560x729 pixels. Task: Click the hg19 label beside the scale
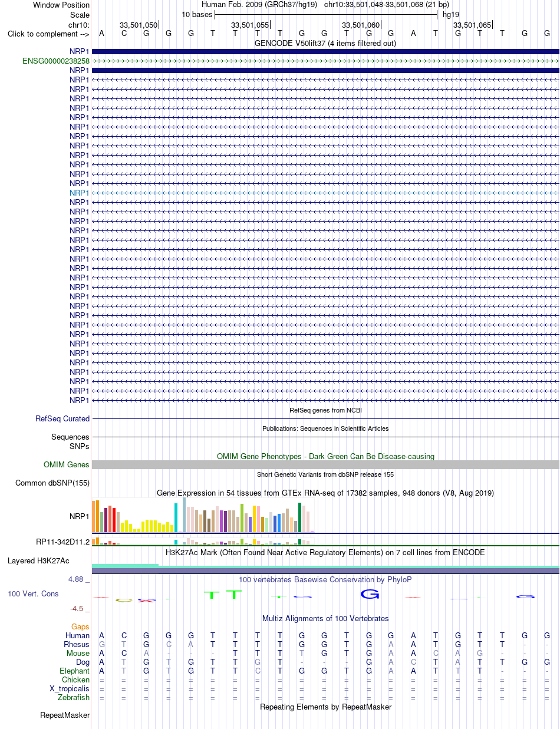pyautogui.click(x=451, y=15)
